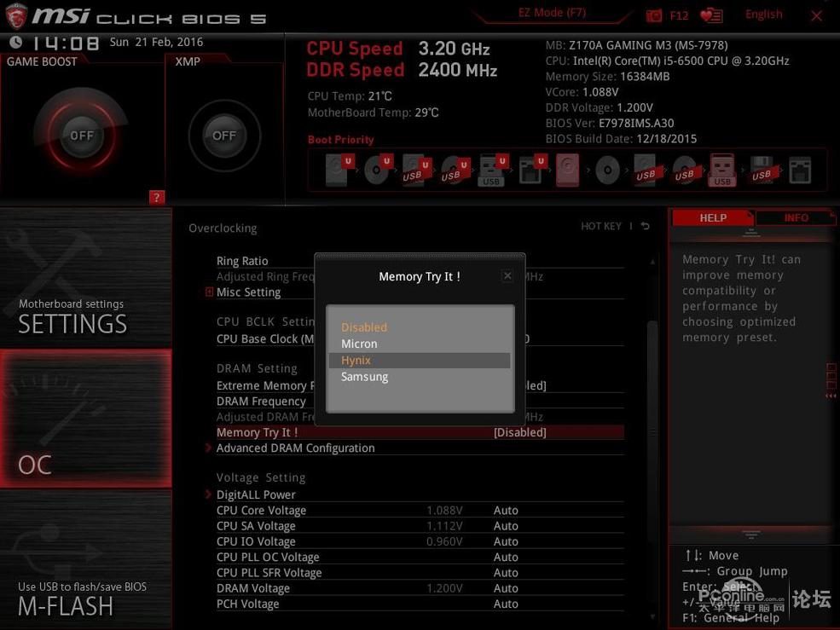The image size is (840, 630).
Task: Select the DRAM Frequency row
Action: pyautogui.click(x=420, y=402)
